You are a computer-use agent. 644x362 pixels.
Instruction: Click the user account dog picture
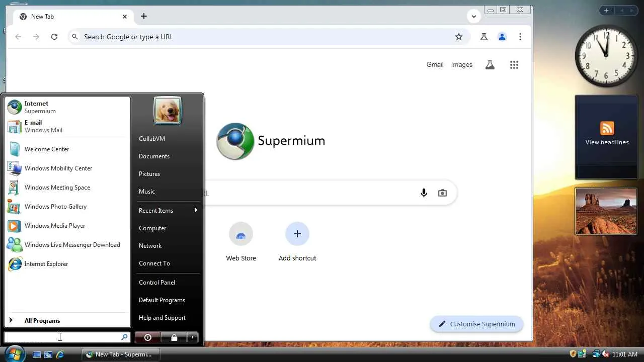pos(168,111)
